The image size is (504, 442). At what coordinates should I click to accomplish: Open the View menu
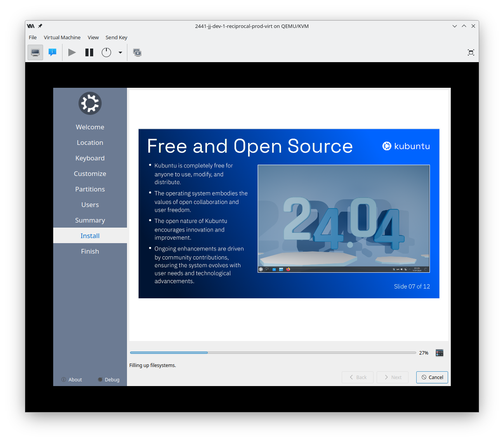(93, 37)
